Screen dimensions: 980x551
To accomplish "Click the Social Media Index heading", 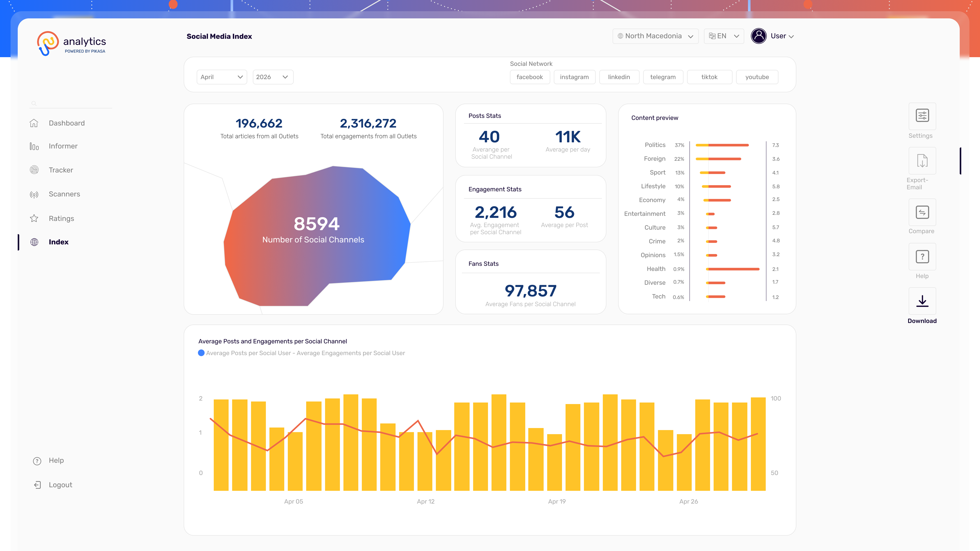I will (x=219, y=36).
